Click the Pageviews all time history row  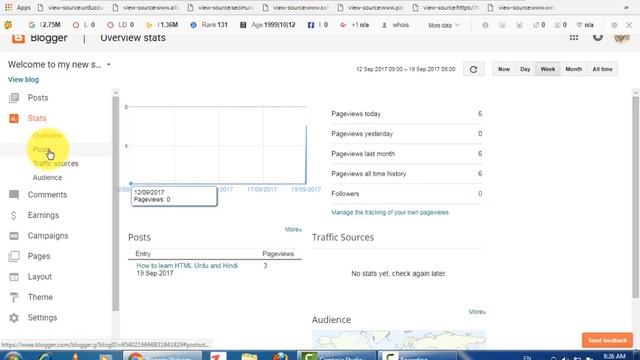[x=407, y=174]
